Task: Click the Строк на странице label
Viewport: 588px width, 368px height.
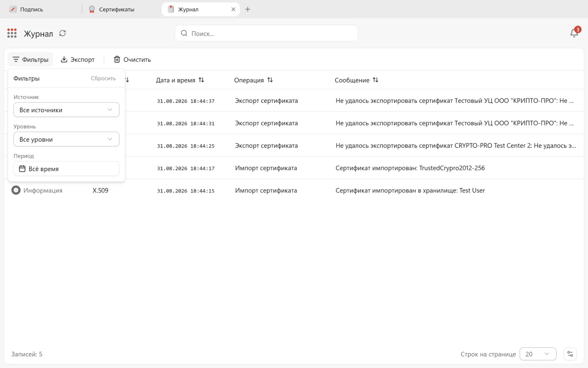Action: [x=488, y=354]
